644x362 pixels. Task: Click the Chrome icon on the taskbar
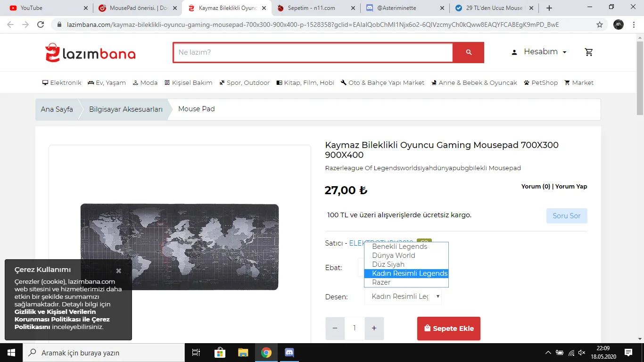coord(266,353)
